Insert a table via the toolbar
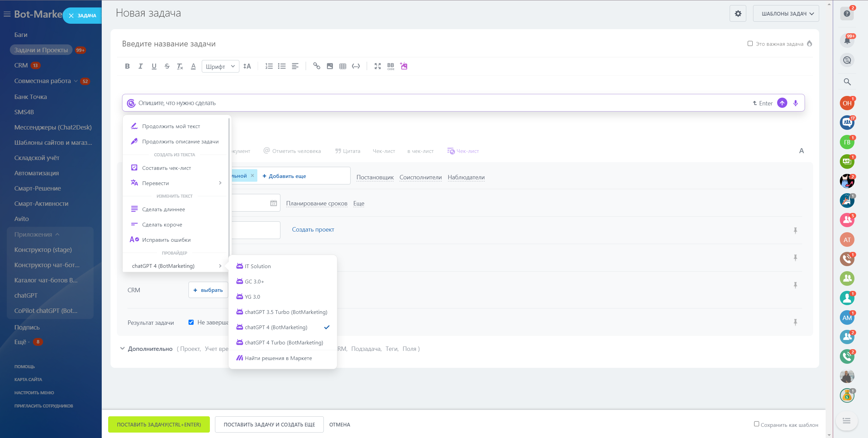The height and width of the screenshot is (438, 868). [342, 66]
